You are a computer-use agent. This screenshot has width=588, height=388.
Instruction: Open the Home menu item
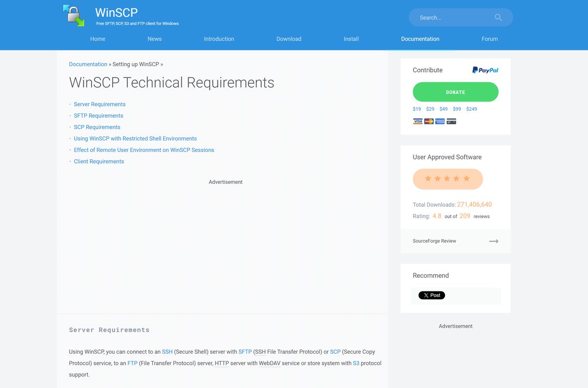coord(98,39)
